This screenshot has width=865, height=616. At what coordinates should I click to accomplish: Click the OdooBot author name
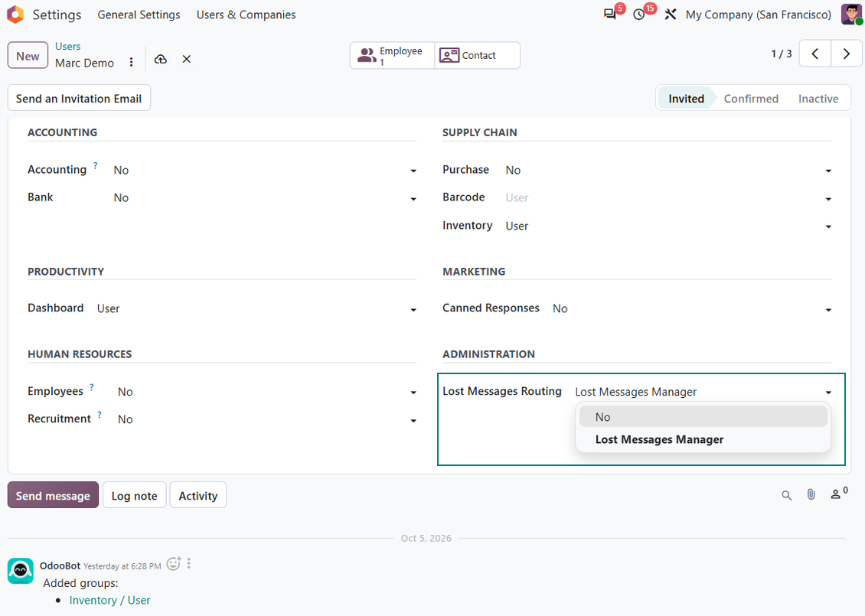[60, 565]
